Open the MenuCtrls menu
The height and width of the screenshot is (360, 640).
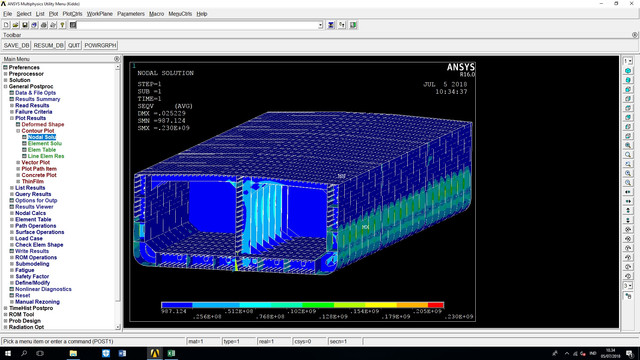coord(180,14)
